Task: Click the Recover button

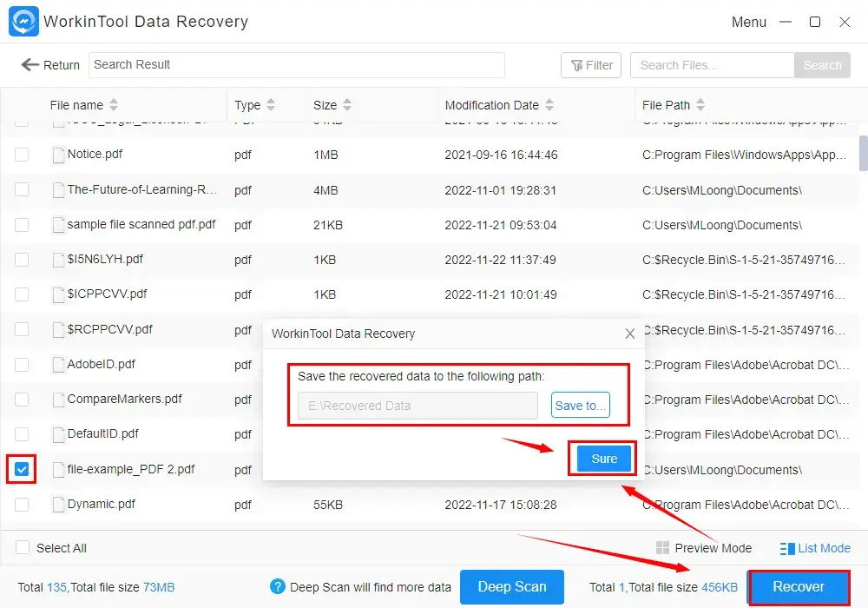Action: point(799,586)
